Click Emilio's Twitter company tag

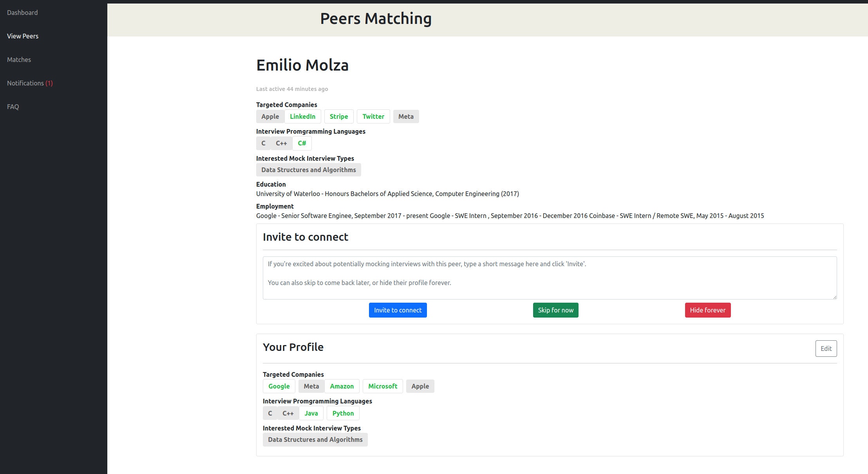(373, 116)
